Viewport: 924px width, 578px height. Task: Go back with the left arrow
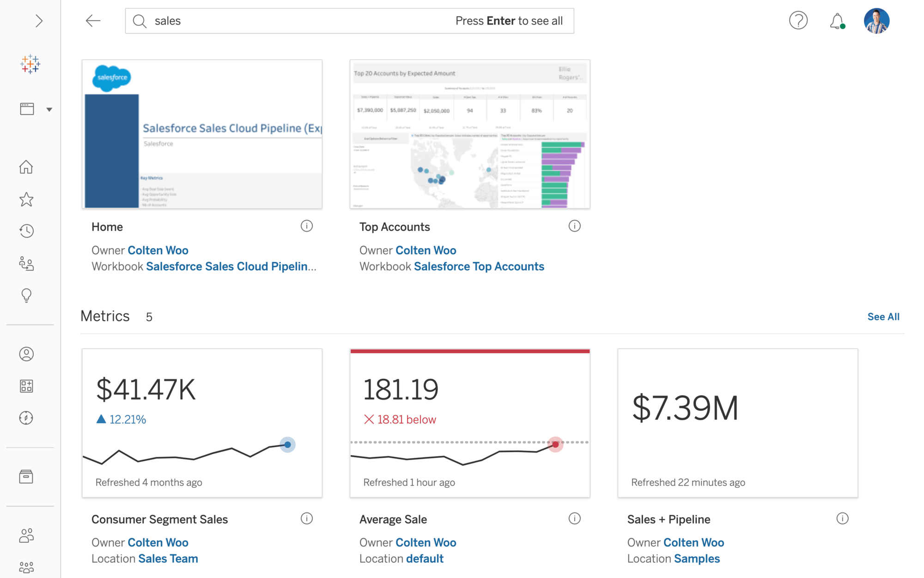pos(93,21)
